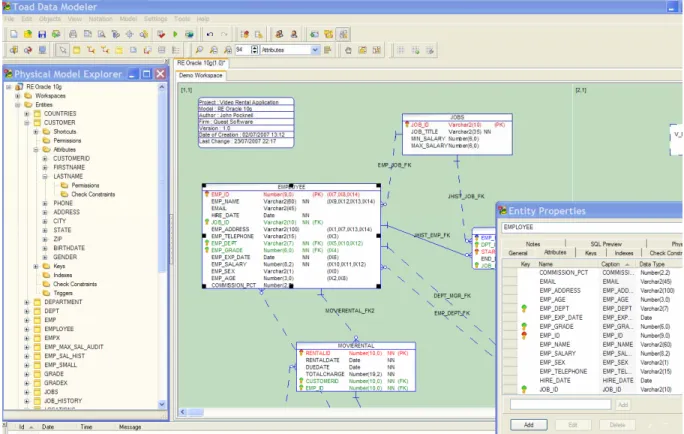Click the zoom value field showing 94
The height and width of the screenshot is (434, 684).
[243, 50]
